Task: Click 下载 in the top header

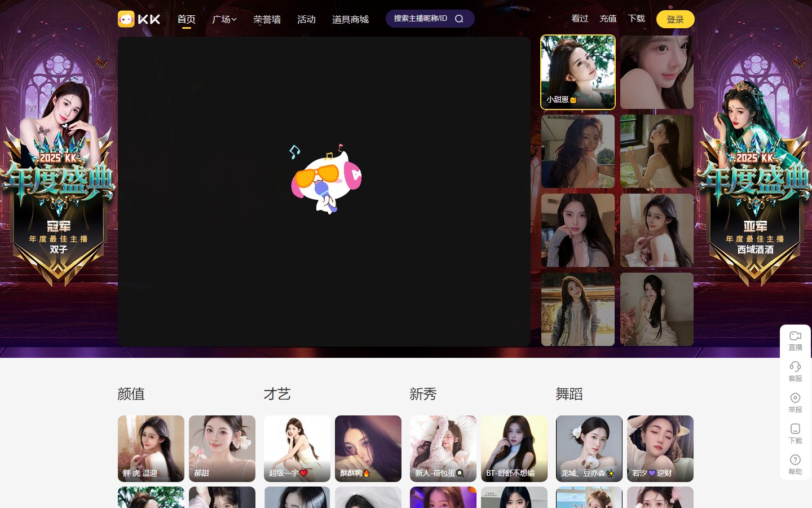Action: [x=636, y=19]
